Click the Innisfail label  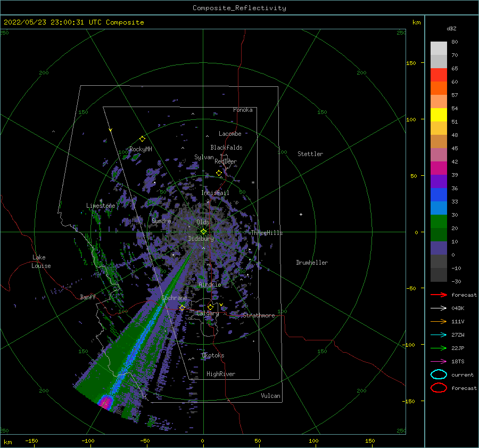215,193
